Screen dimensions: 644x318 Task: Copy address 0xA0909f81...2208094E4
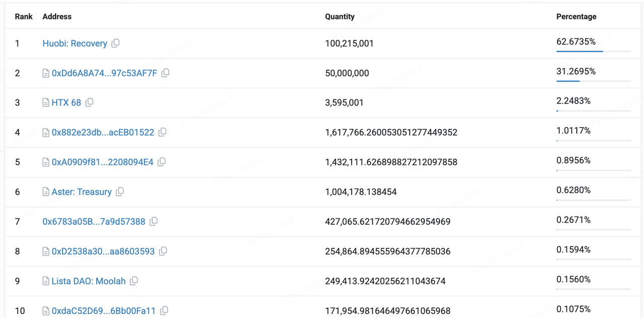point(162,162)
